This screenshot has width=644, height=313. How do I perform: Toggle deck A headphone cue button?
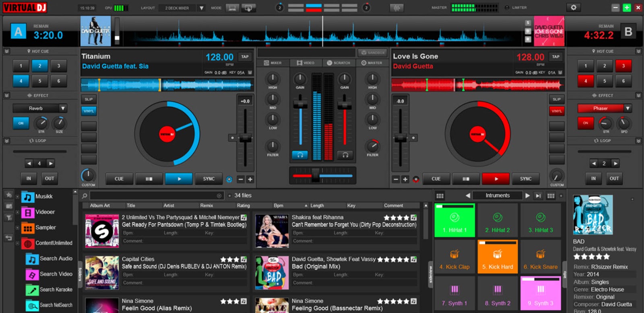click(300, 155)
